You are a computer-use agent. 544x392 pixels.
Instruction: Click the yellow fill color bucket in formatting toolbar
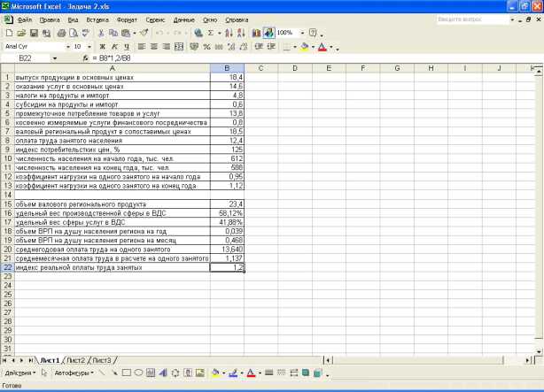click(304, 46)
